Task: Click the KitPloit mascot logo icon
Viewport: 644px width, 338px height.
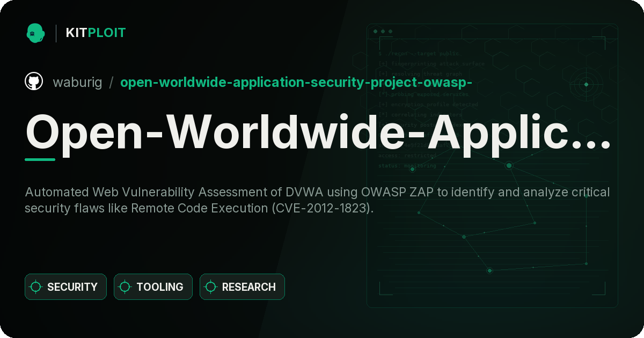Action: tap(35, 33)
